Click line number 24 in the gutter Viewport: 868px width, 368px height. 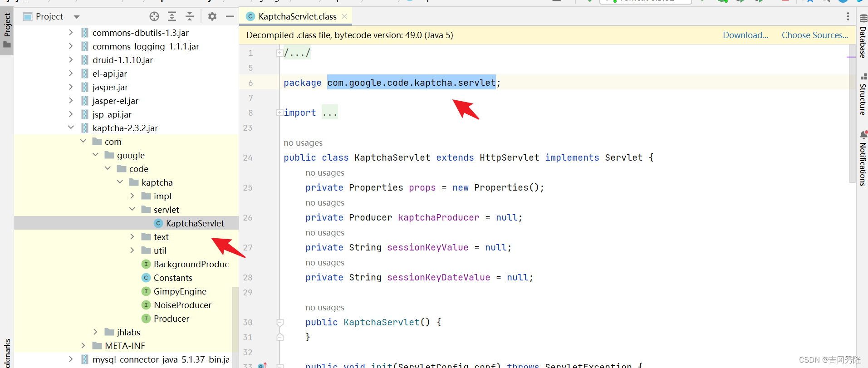pyautogui.click(x=248, y=157)
